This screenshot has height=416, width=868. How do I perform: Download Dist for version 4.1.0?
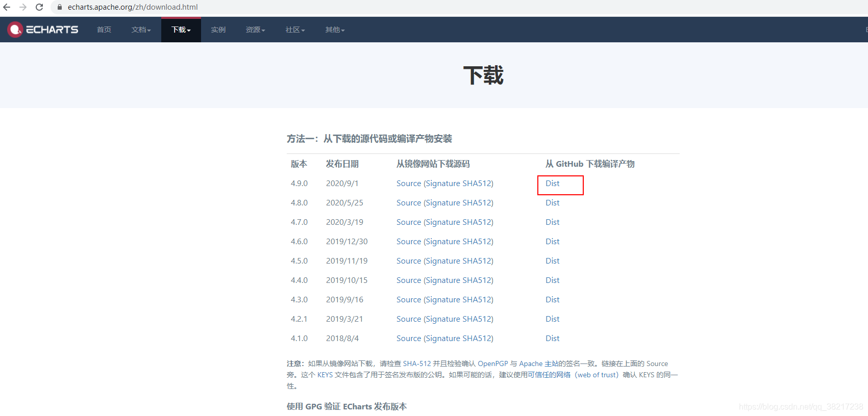pos(552,339)
